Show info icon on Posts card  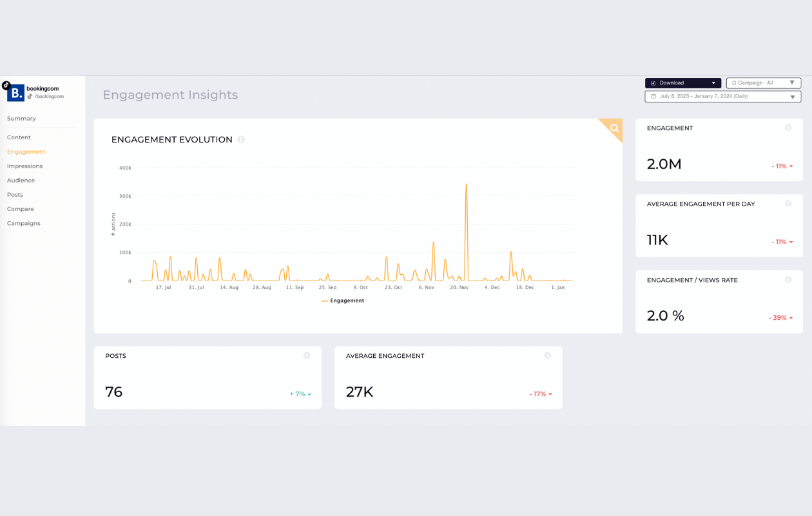click(307, 355)
